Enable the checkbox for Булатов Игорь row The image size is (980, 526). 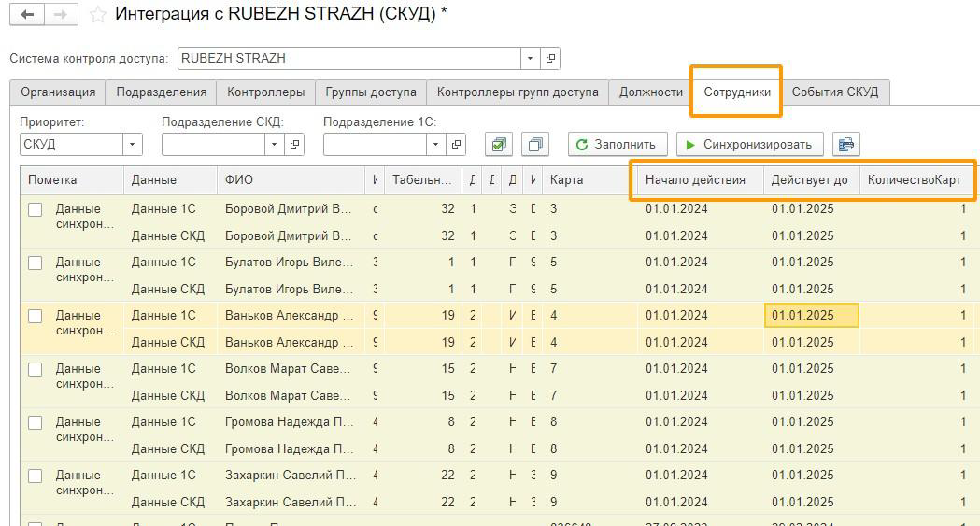click(x=36, y=263)
